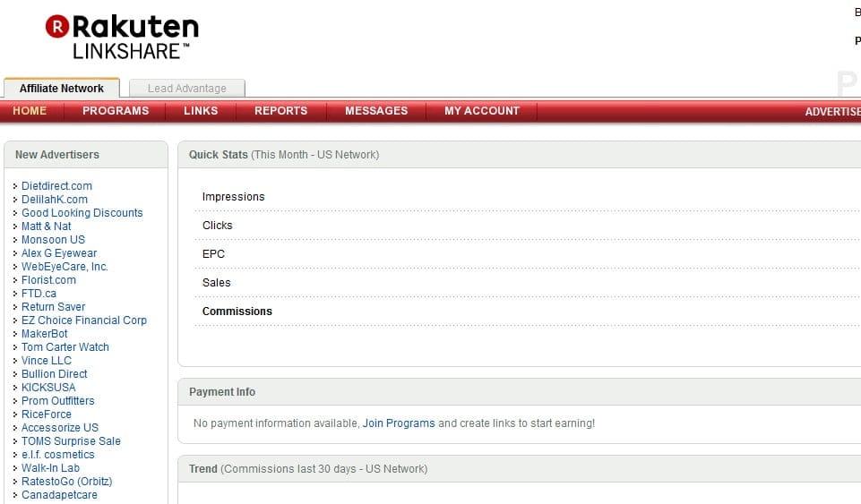This screenshot has width=861, height=504.
Task: Open the Matt & Nat link
Action: 46,226
